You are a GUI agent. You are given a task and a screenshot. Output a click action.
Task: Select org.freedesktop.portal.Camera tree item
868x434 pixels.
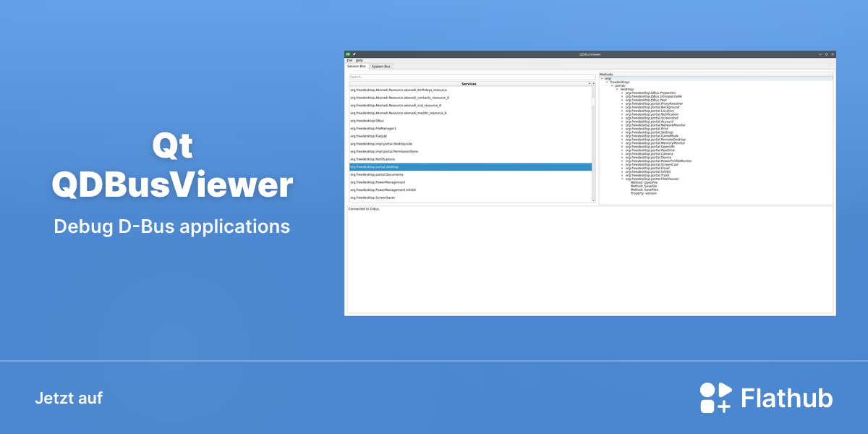(649, 154)
